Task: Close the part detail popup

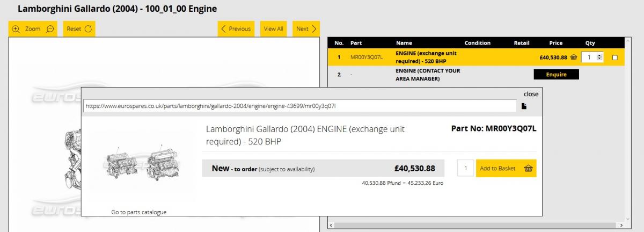Action: pos(531,94)
